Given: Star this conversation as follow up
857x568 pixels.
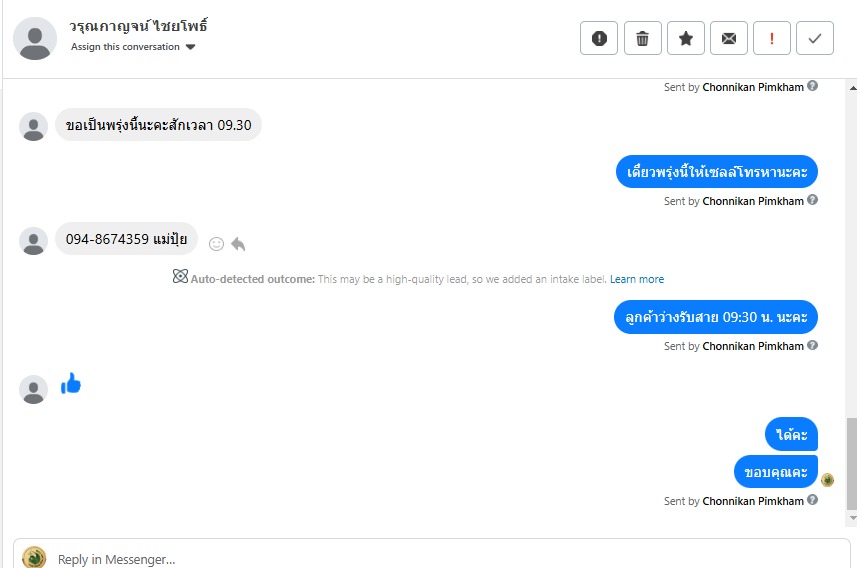Looking at the screenshot, I should tap(686, 38).
